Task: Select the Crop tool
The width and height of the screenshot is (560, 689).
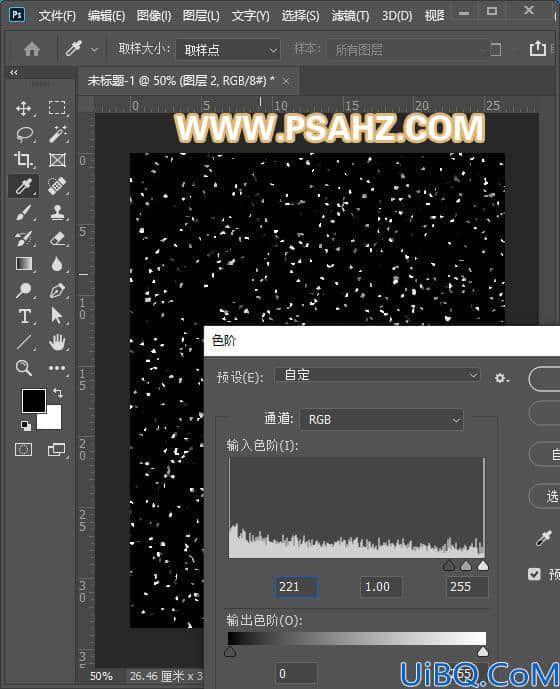Action: click(x=23, y=160)
